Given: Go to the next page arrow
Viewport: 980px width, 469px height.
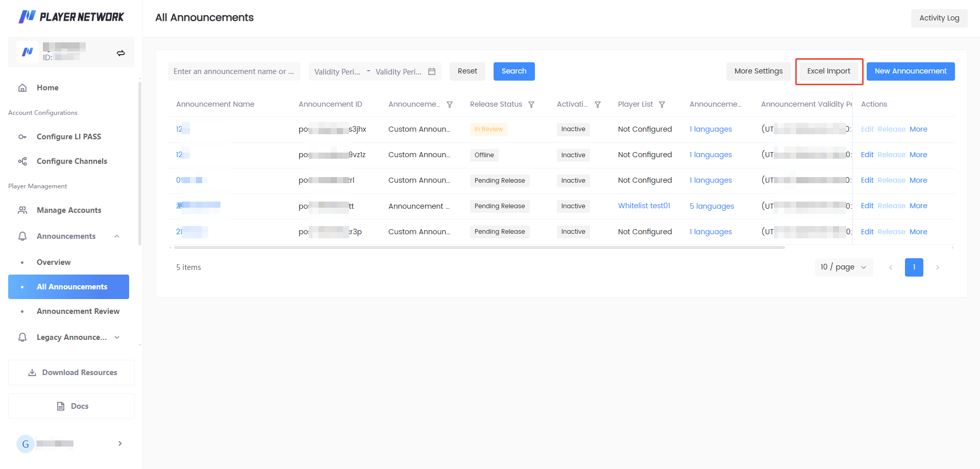Looking at the screenshot, I should point(938,267).
